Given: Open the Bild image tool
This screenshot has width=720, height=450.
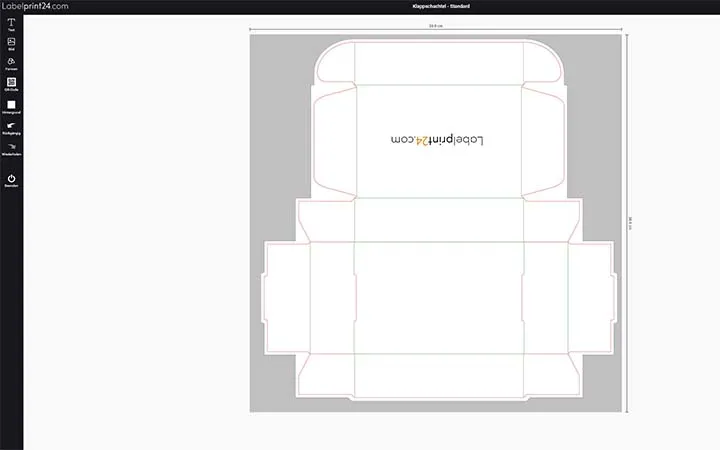Looking at the screenshot, I should point(11,43).
